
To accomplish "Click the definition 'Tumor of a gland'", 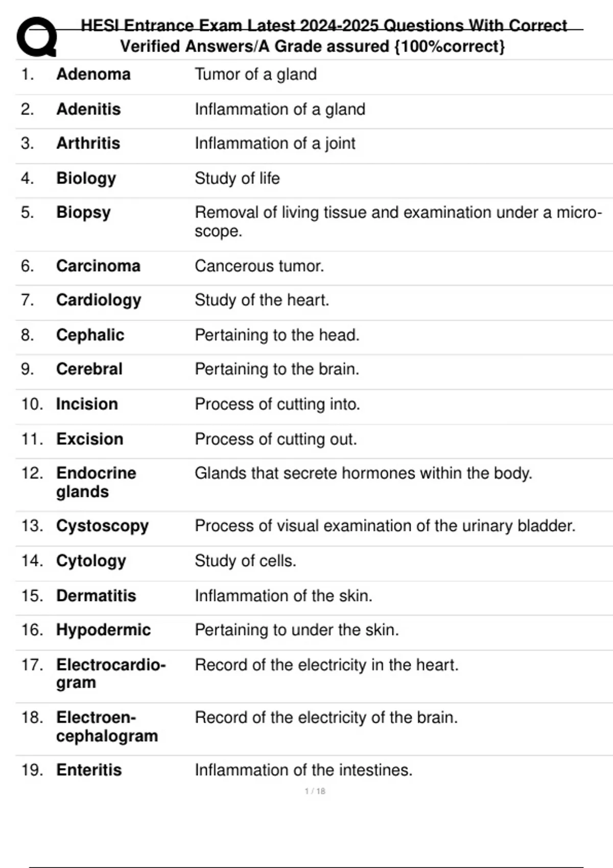I will pyautogui.click(x=255, y=75).
